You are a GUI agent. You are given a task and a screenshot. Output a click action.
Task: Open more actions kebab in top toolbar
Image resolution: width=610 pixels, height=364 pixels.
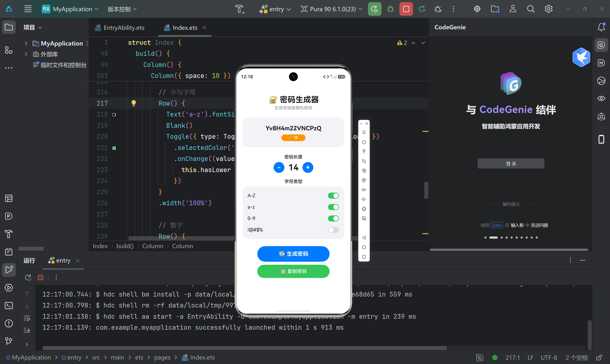tap(453, 9)
